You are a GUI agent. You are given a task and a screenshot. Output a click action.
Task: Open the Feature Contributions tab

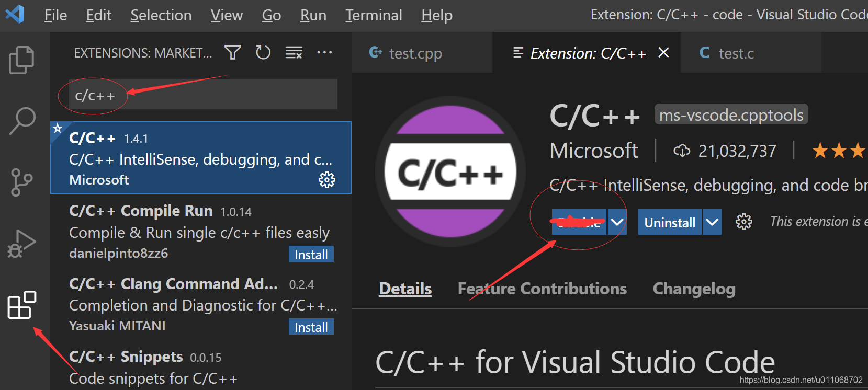(542, 289)
